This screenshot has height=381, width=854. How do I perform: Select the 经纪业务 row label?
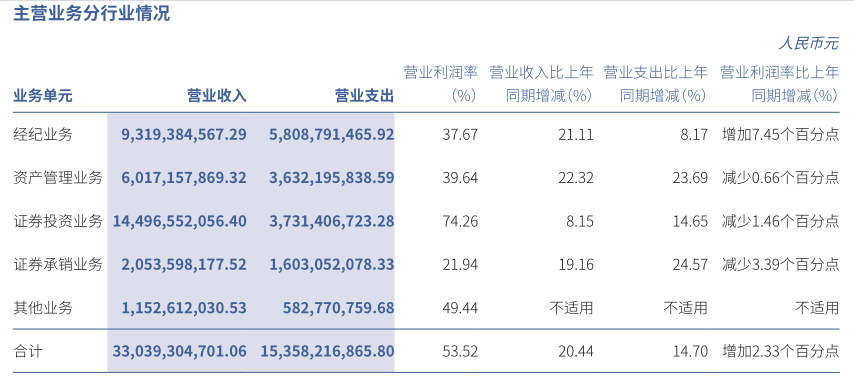[x=42, y=134]
